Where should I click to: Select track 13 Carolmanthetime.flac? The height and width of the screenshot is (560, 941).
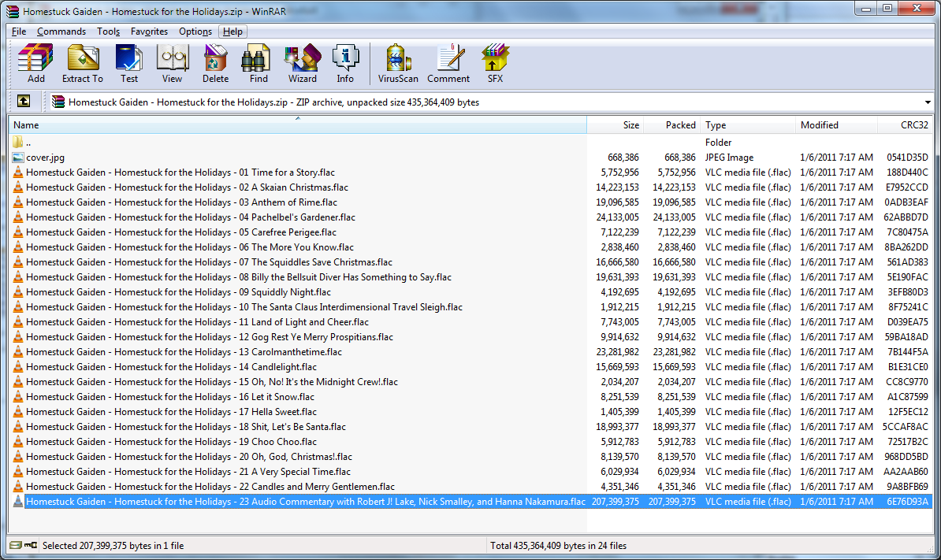point(184,352)
